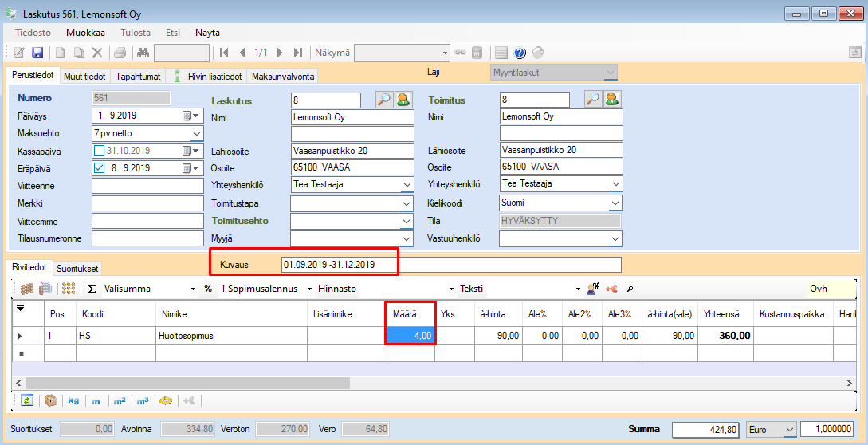Open the Hinnasto dropdown arrow
The image size is (868, 445).
[x=451, y=289]
